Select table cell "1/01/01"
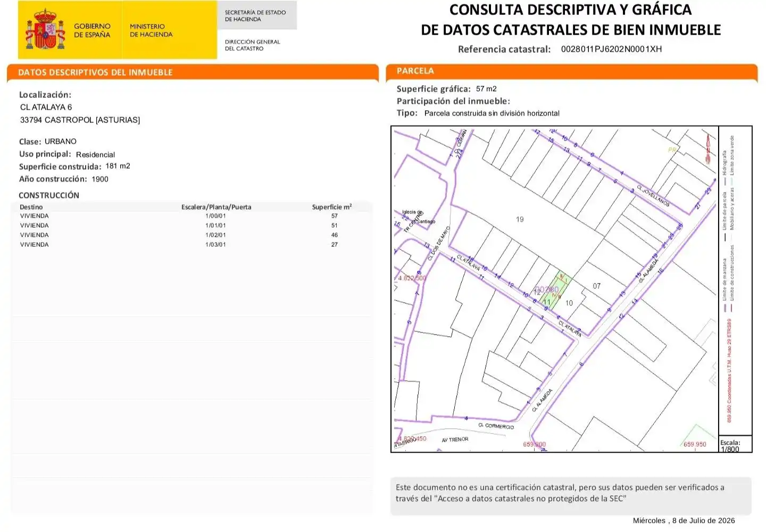This screenshot has height=532, width=766. point(215,226)
